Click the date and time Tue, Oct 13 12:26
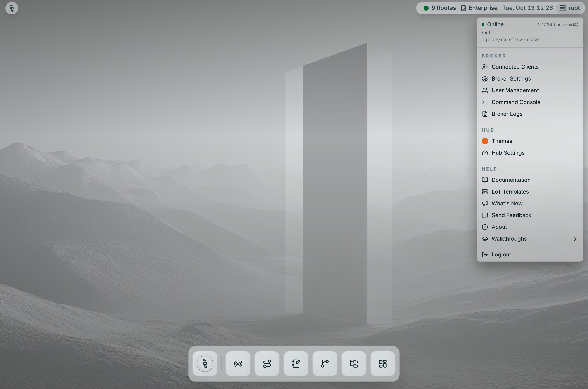Viewport: 588px width, 389px height. 527,8
